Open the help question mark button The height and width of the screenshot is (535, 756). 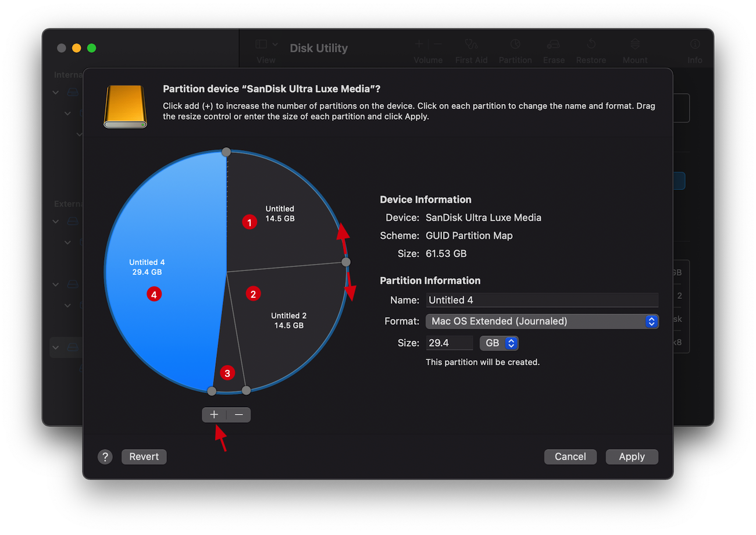pyautogui.click(x=105, y=456)
